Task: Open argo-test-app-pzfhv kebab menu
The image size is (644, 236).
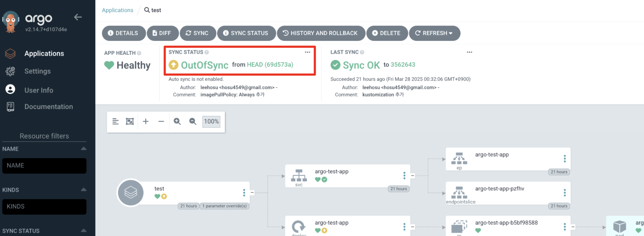Action: point(565,193)
